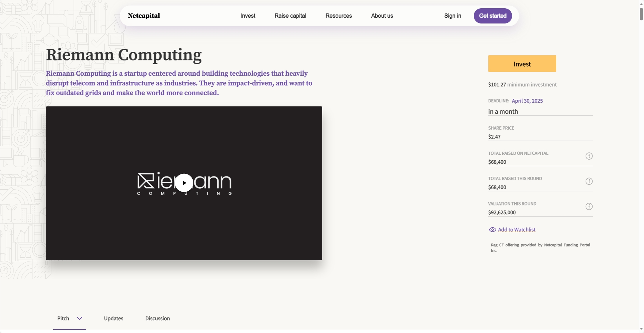Click the $68,400 under Total Raised on Netcapital
Image resolution: width=644 pixels, height=333 pixels.
click(x=497, y=162)
